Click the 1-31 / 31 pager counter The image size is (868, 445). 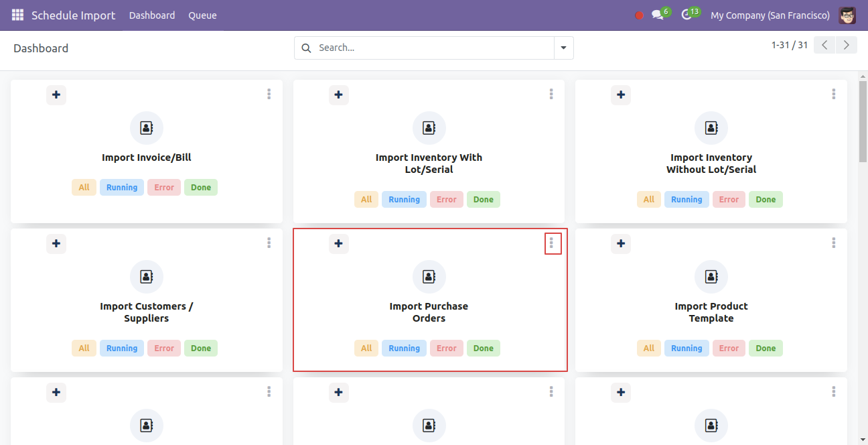point(790,45)
